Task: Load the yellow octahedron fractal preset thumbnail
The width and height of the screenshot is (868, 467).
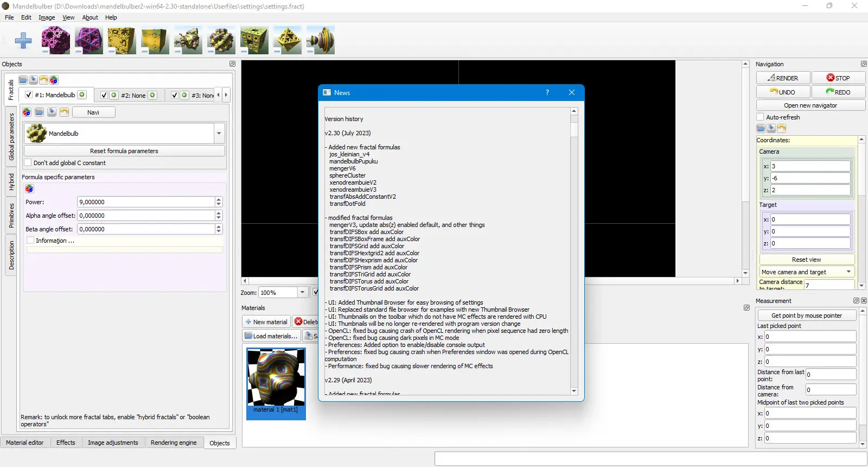Action: [x=288, y=40]
